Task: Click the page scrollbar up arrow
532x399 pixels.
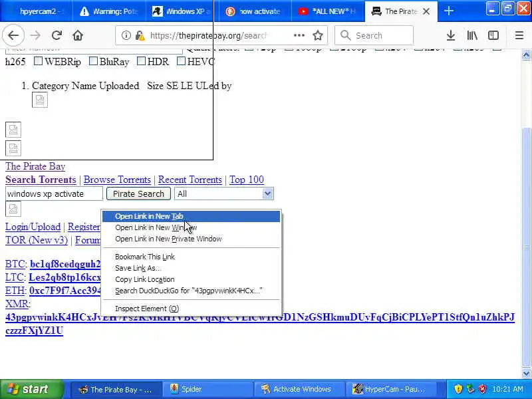Action: coord(526,55)
